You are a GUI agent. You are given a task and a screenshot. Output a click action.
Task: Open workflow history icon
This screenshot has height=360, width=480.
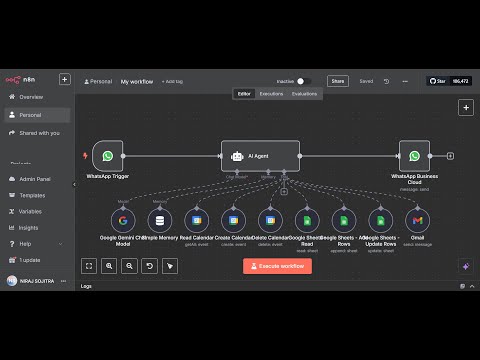[x=386, y=81]
